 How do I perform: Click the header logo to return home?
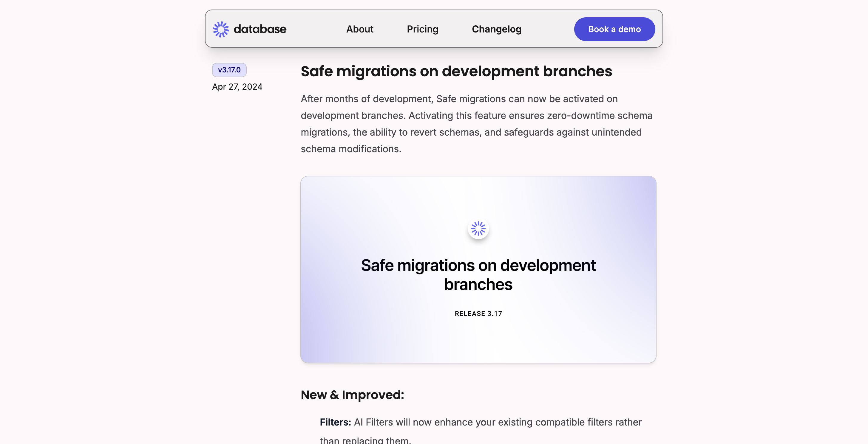click(249, 29)
